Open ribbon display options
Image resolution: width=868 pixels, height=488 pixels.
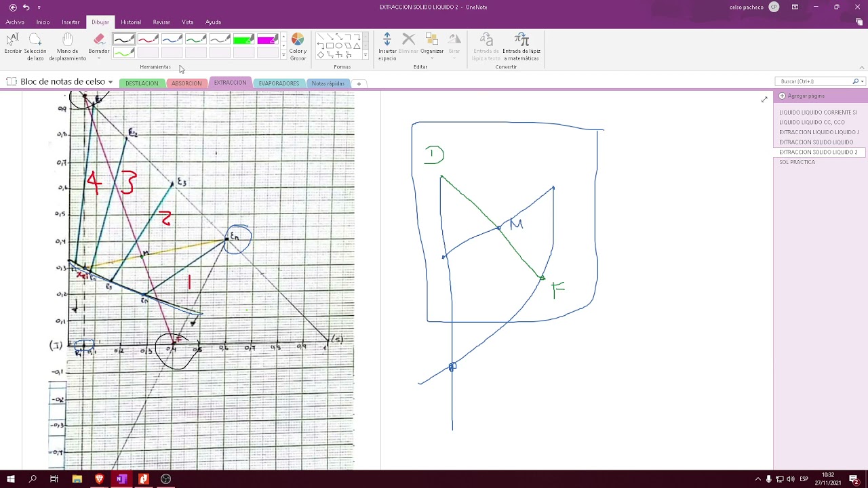(795, 7)
